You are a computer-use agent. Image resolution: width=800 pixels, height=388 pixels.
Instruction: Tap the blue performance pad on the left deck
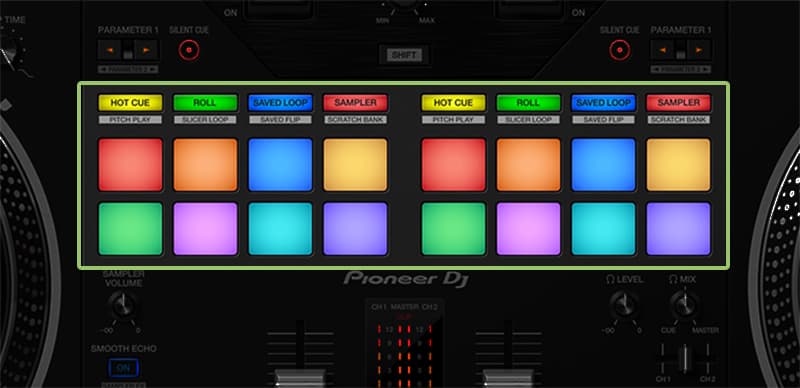point(280,165)
